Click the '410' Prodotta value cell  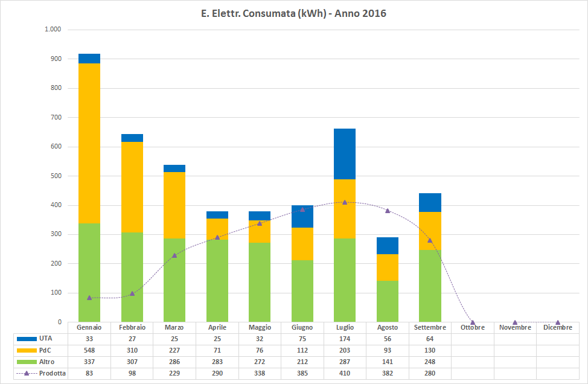point(345,374)
